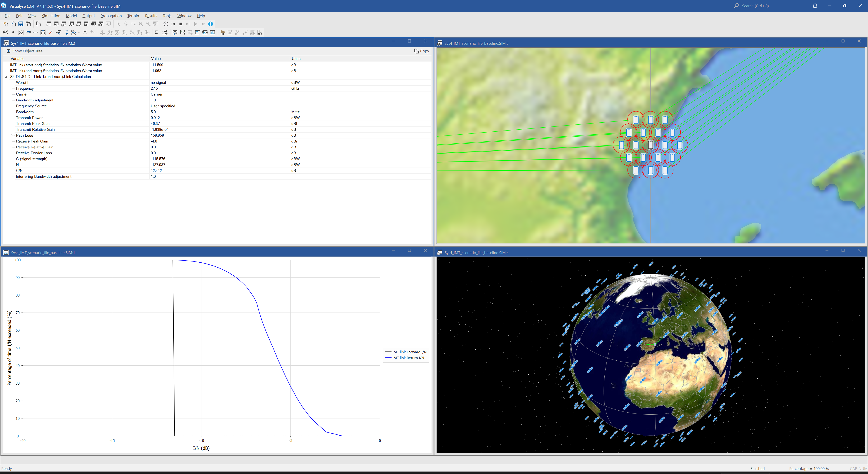This screenshot has height=474, width=868.
Task: Open the model tree view icon
Action: 71,24
